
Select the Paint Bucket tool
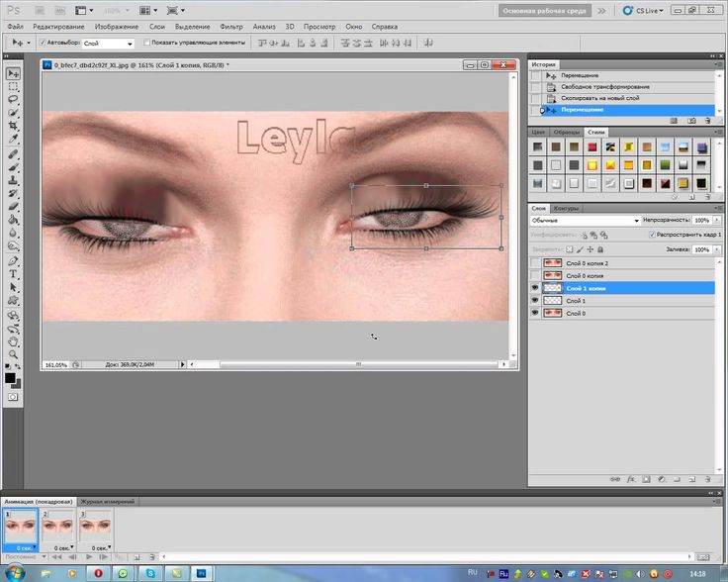coord(13,219)
